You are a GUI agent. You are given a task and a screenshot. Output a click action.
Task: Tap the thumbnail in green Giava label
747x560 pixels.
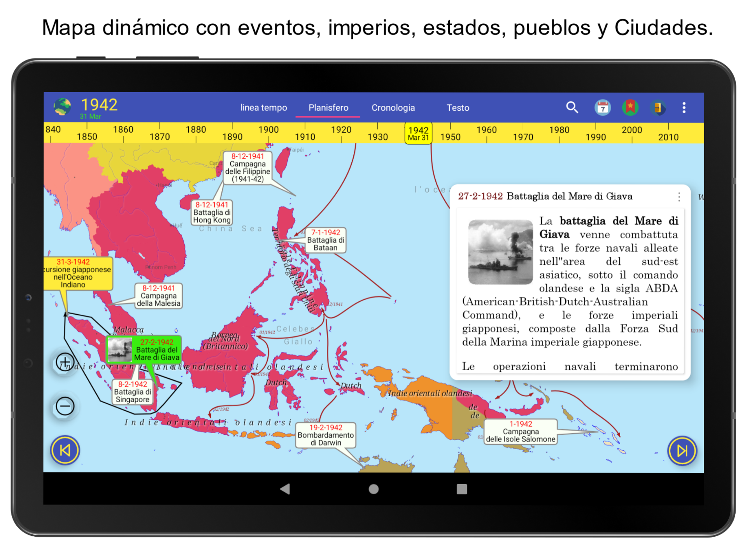(119, 350)
